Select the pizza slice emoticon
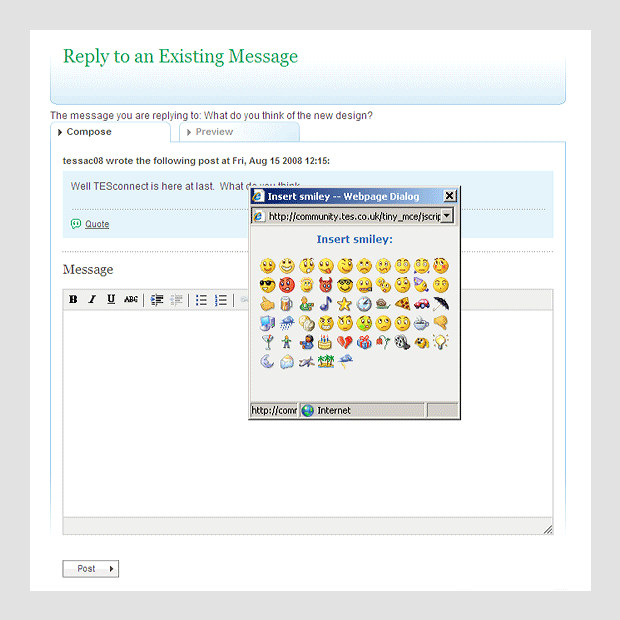The width and height of the screenshot is (620, 620). [402, 304]
